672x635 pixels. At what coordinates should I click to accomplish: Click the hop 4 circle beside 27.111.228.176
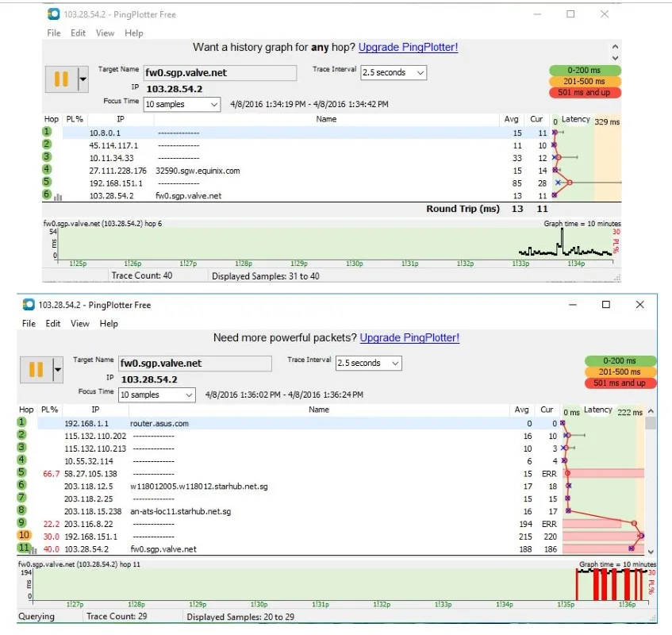coord(47,169)
